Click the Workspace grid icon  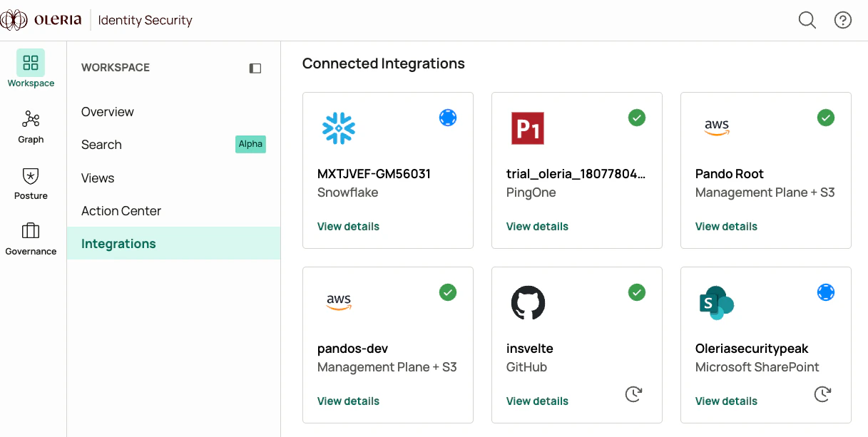click(31, 63)
